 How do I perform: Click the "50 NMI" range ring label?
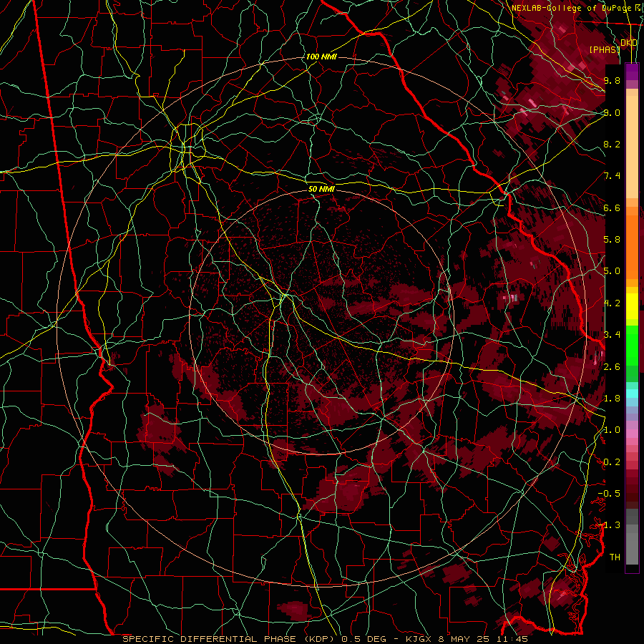(321, 190)
